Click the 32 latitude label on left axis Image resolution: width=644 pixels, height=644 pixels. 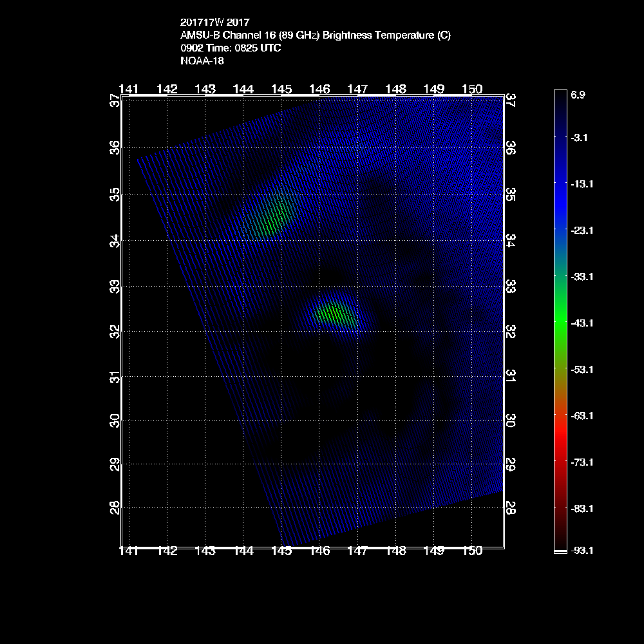[x=114, y=331]
